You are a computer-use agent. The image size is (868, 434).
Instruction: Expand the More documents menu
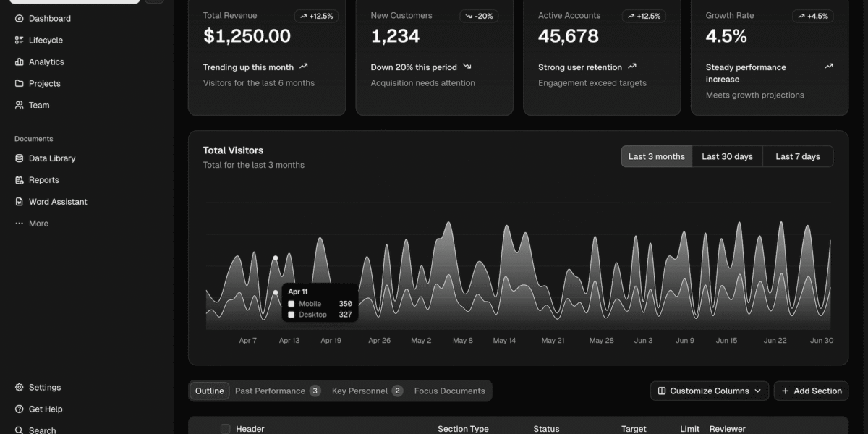click(31, 224)
